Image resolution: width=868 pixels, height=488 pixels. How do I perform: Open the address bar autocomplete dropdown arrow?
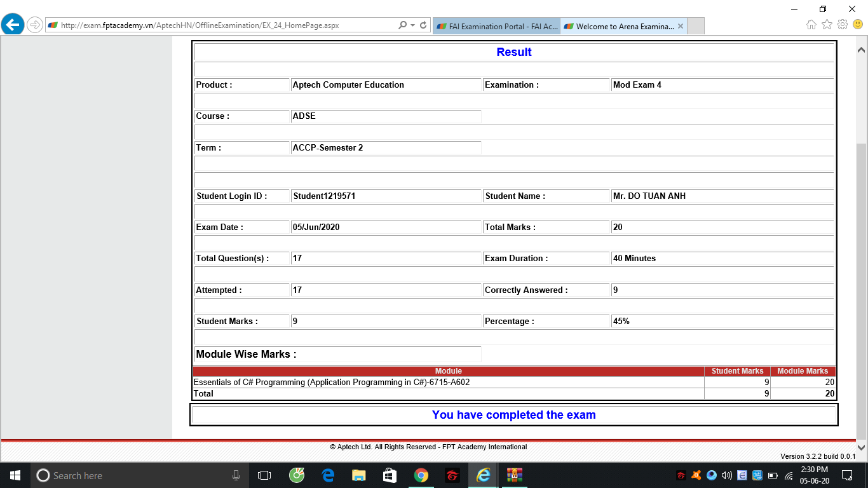[x=413, y=25]
